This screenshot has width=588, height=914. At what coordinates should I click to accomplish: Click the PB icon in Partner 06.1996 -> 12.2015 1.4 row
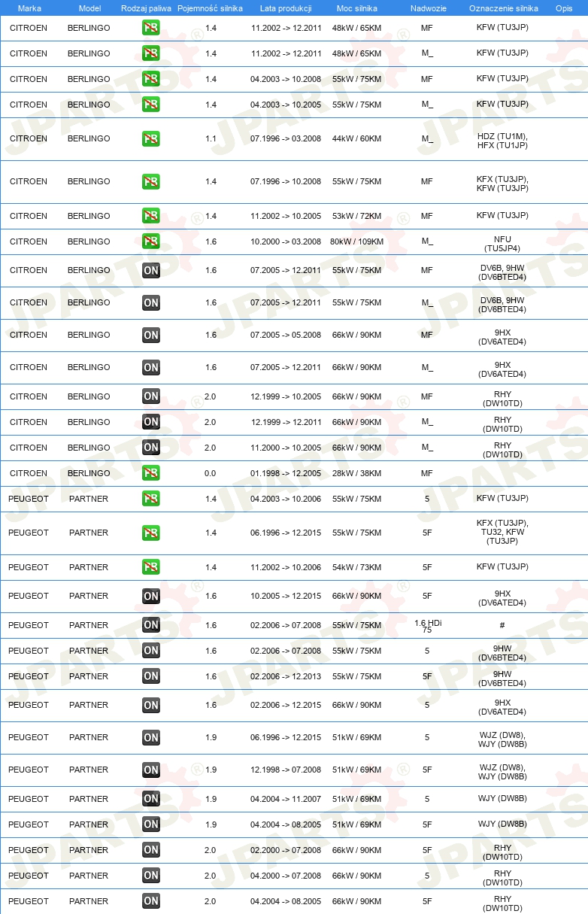(151, 533)
